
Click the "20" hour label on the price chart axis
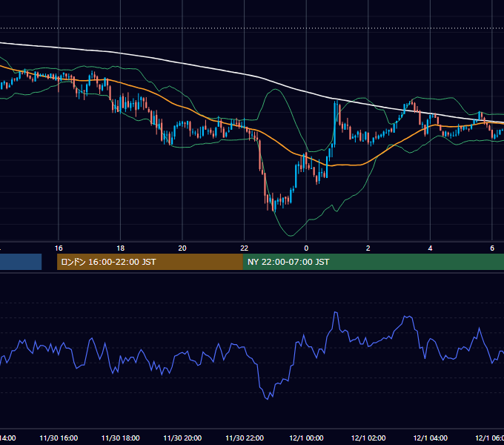[x=182, y=248]
